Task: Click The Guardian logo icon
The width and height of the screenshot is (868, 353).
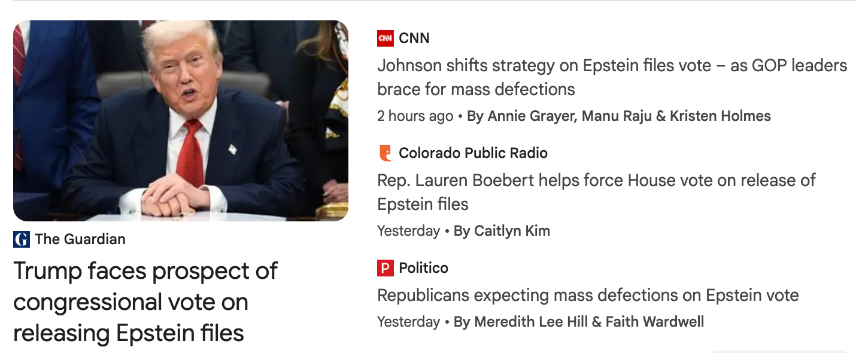Action: pyautogui.click(x=22, y=239)
